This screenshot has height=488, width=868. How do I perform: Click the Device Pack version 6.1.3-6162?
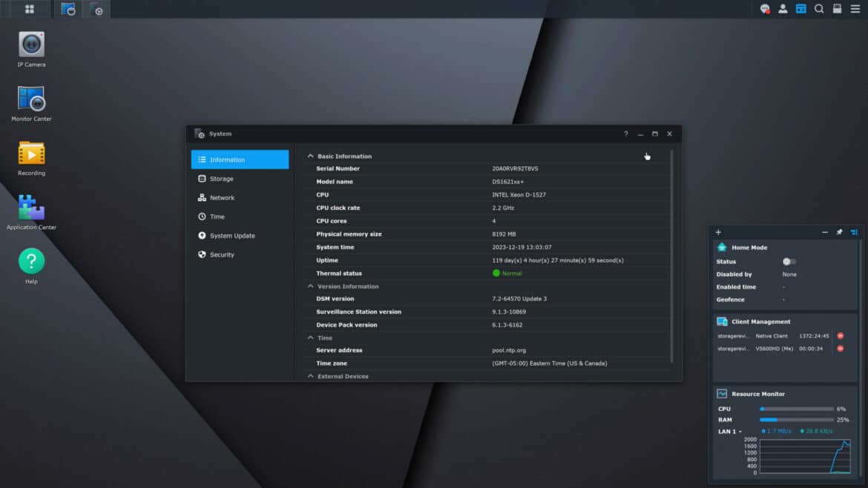tap(507, 325)
